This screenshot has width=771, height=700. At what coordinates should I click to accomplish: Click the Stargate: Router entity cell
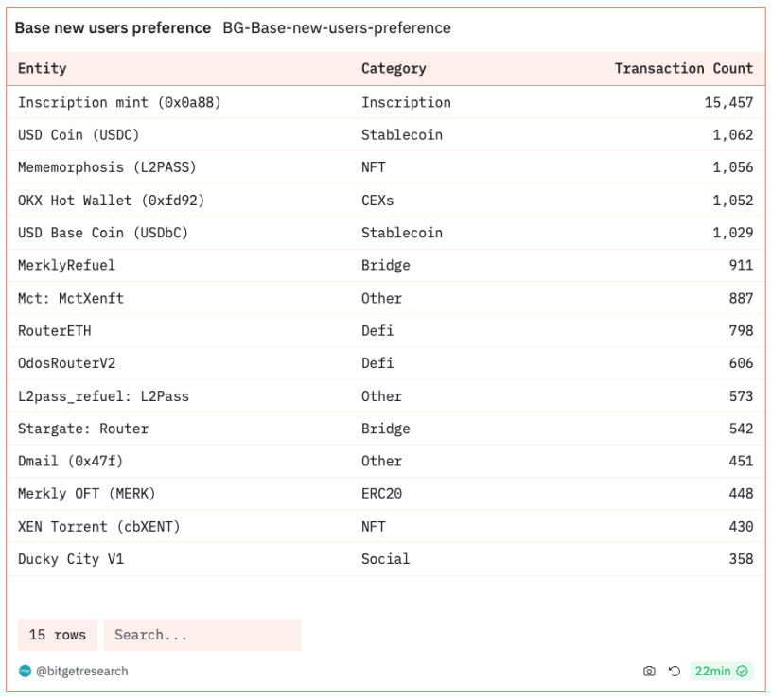83,429
